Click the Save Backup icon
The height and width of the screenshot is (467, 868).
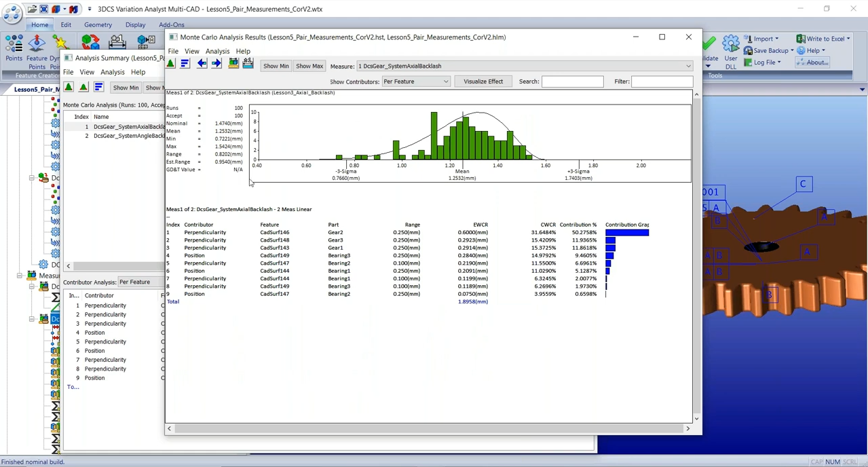[748, 50]
